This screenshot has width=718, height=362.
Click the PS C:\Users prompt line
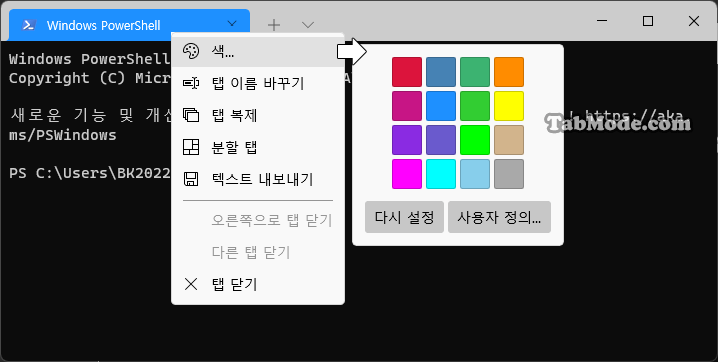click(90, 173)
